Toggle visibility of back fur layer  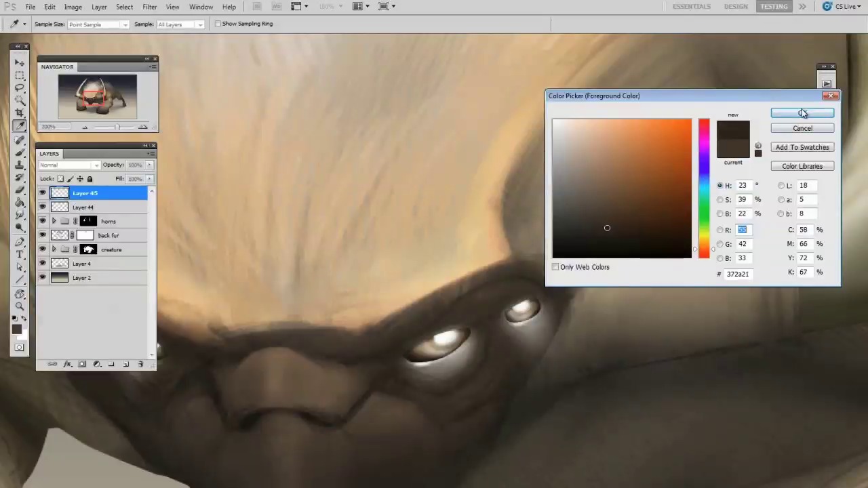pos(43,235)
